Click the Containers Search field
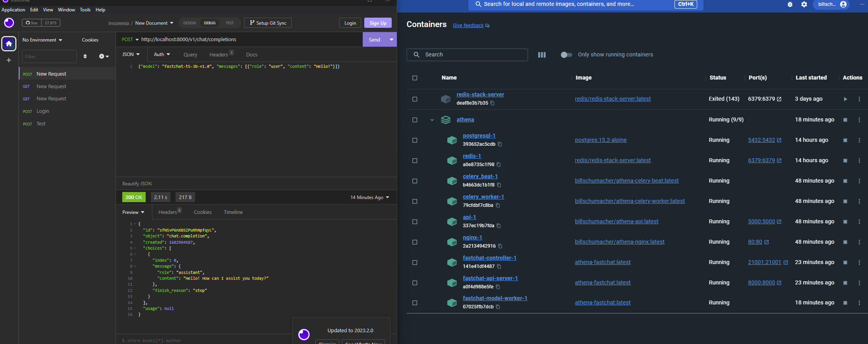The height and width of the screenshot is (344, 868). (x=467, y=55)
